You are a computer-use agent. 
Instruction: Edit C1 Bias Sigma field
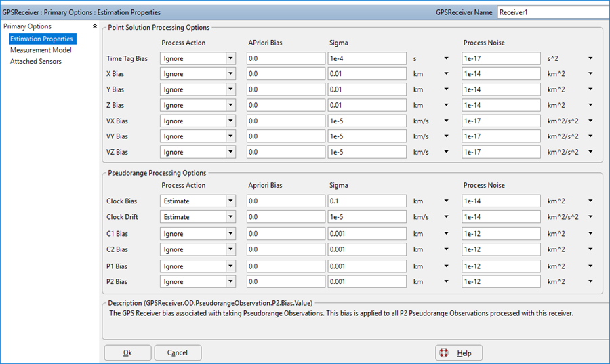click(x=367, y=234)
